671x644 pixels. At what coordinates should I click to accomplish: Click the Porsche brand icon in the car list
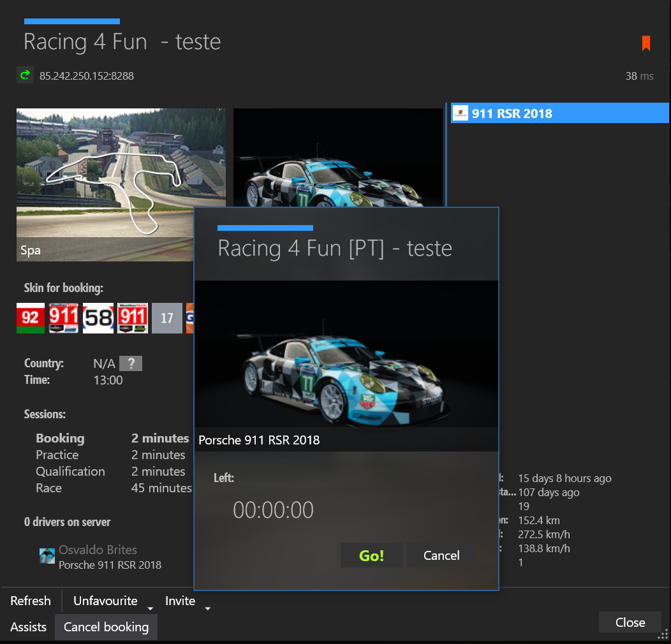(x=461, y=113)
